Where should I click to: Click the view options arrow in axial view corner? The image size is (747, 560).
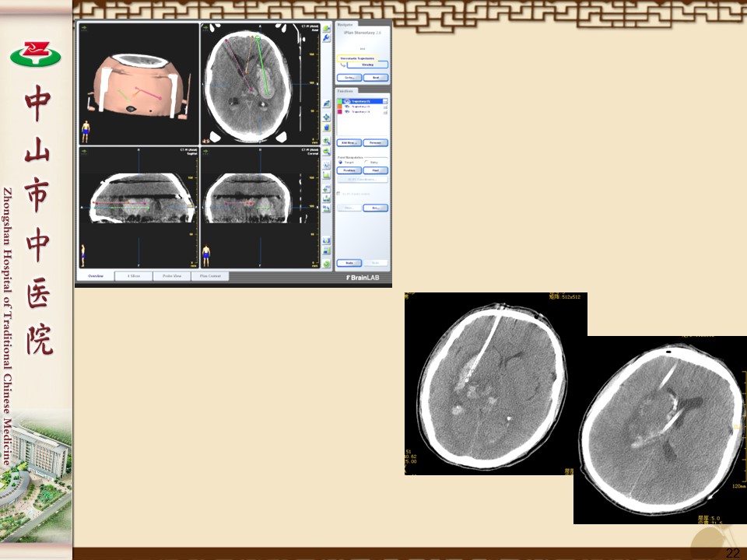click(x=205, y=28)
